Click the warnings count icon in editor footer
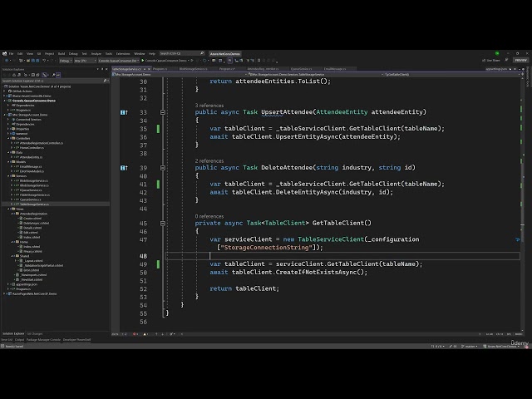The height and width of the screenshot is (399, 532). [x=145, y=334]
